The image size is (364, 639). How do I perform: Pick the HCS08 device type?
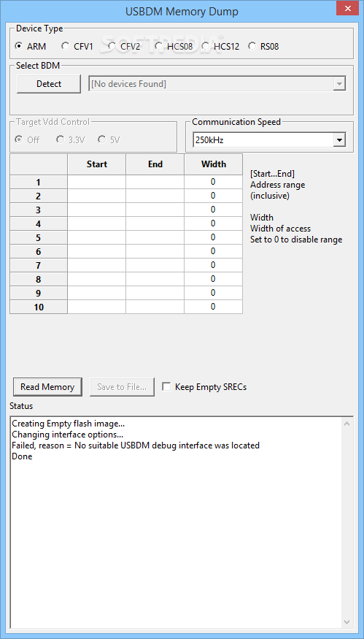tap(174, 47)
